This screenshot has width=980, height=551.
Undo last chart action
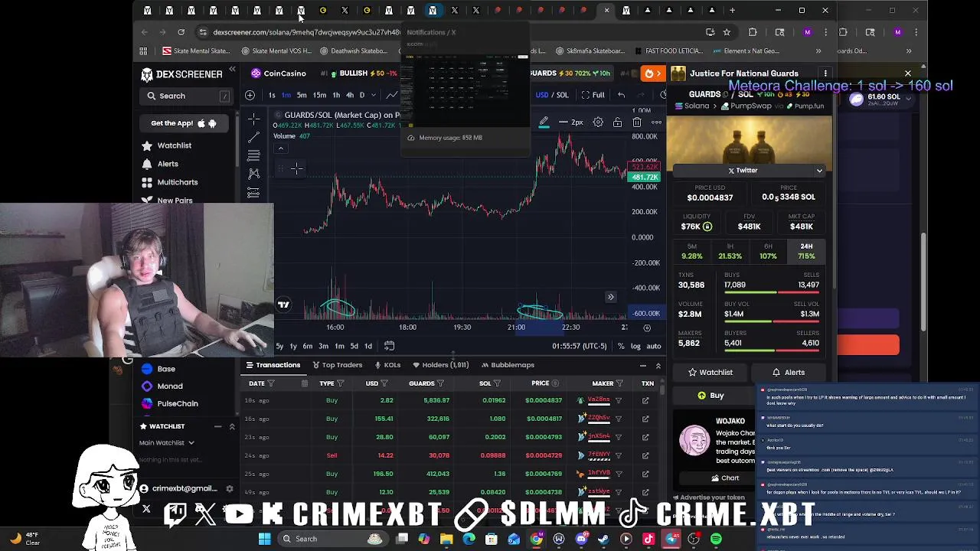pos(621,95)
